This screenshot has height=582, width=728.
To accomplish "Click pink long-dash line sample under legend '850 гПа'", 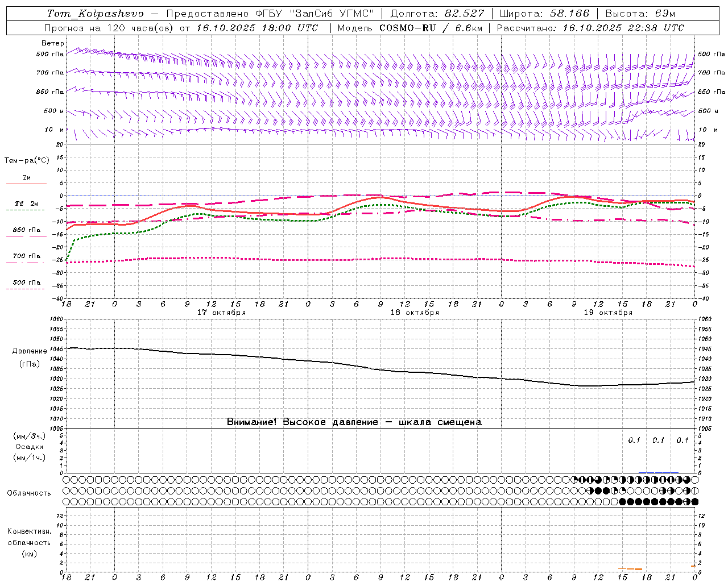I will (26, 236).
